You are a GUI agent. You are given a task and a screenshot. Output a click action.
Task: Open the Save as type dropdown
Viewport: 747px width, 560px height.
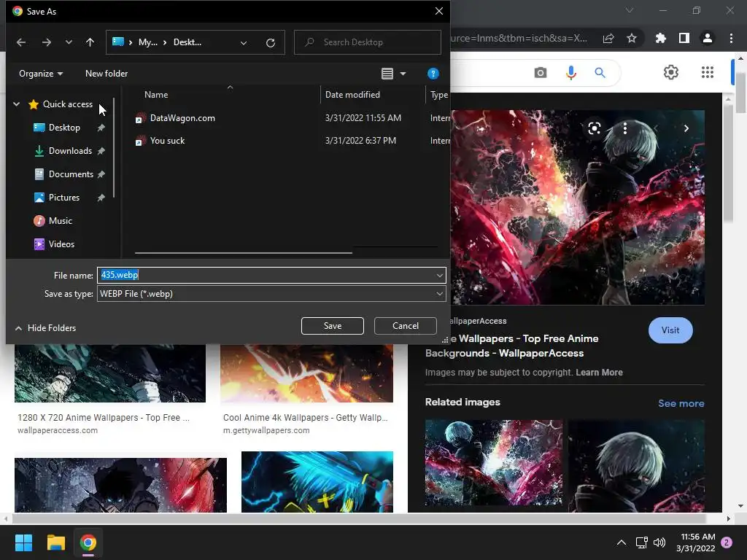coord(271,294)
